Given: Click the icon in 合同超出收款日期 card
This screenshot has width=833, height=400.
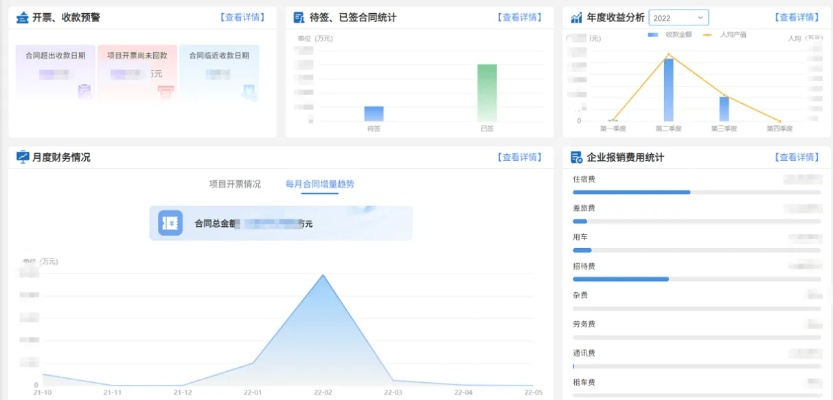Looking at the screenshot, I should pos(84,92).
